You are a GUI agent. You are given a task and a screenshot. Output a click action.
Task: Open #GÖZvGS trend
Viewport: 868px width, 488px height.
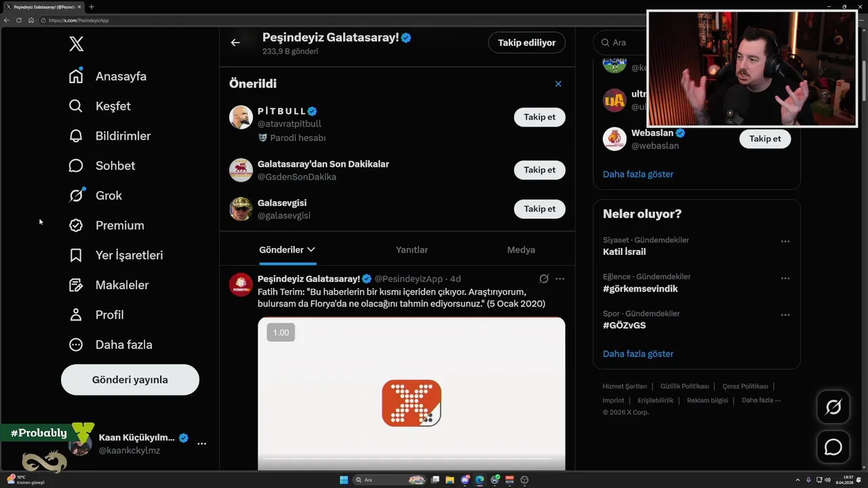point(624,325)
